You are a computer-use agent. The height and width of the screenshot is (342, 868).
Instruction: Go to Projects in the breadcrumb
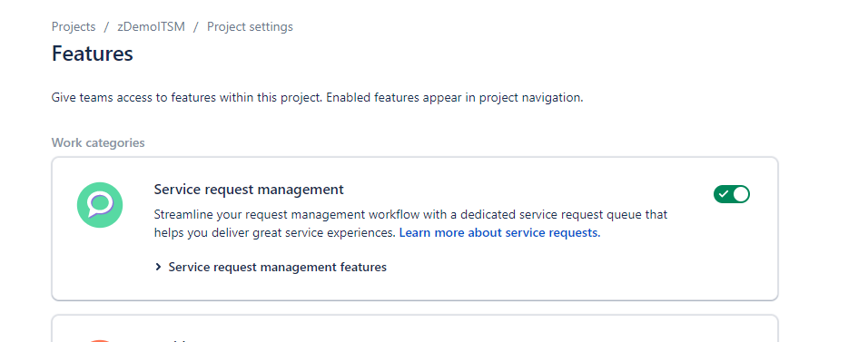click(x=74, y=26)
